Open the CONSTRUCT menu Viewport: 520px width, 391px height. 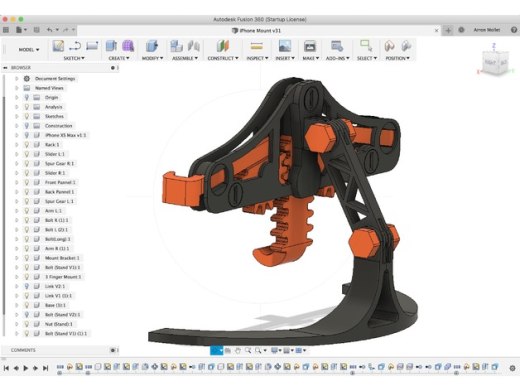coord(223,58)
